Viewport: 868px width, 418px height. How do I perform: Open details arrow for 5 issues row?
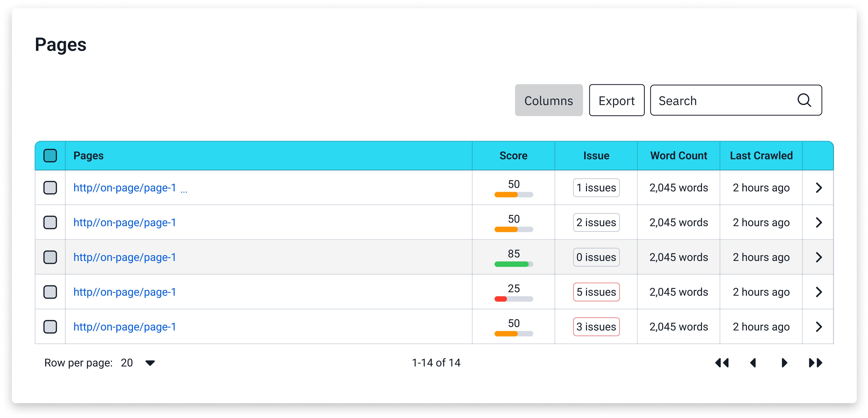pyautogui.click(x=819, y=292)
